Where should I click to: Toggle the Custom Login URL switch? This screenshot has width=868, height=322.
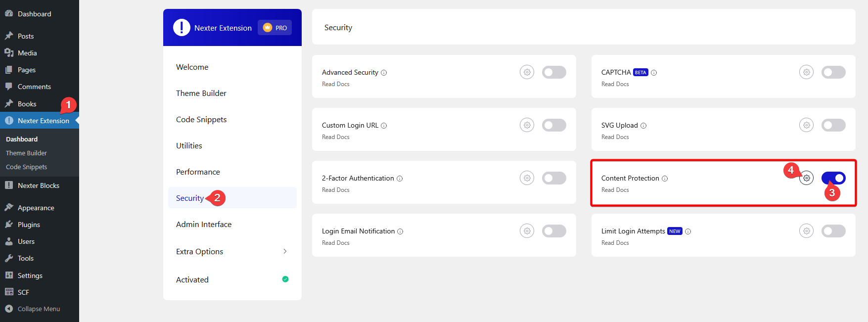pyautogui.click(x=554, y=125)
